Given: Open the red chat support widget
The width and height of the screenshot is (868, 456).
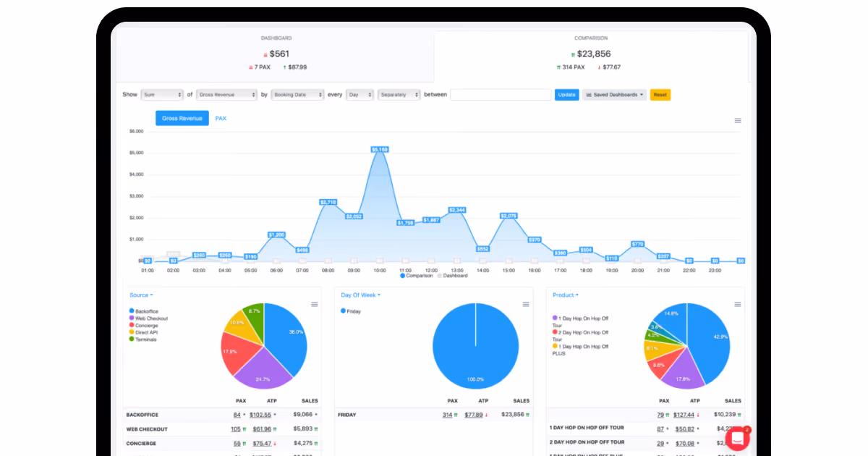Looking at the screenshot, I should coord(739,439).
